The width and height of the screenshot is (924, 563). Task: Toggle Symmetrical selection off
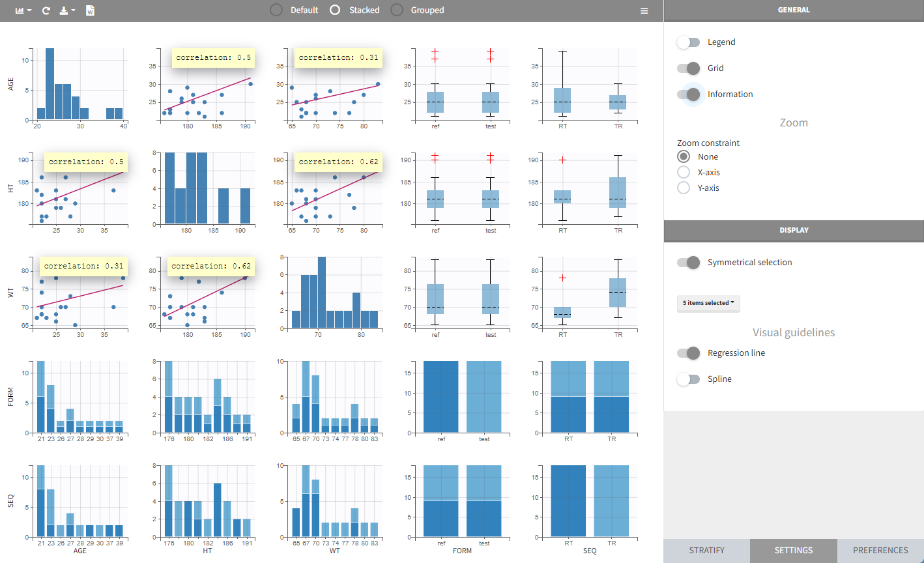tap(689, 263)
